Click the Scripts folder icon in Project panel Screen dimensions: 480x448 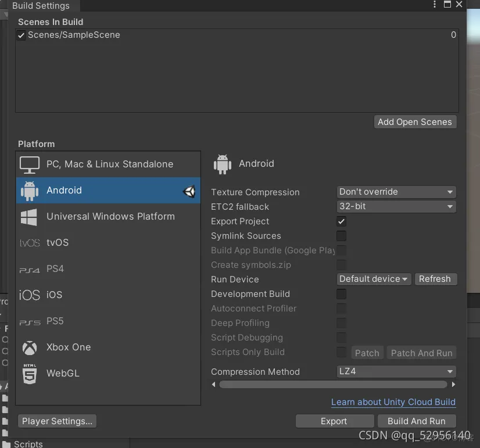tap(6, 445)
